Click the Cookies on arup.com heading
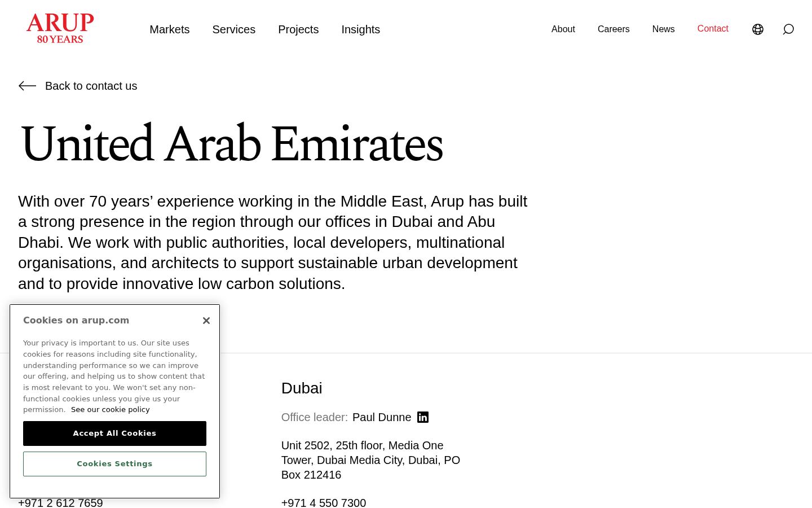 tap(76, 320)
